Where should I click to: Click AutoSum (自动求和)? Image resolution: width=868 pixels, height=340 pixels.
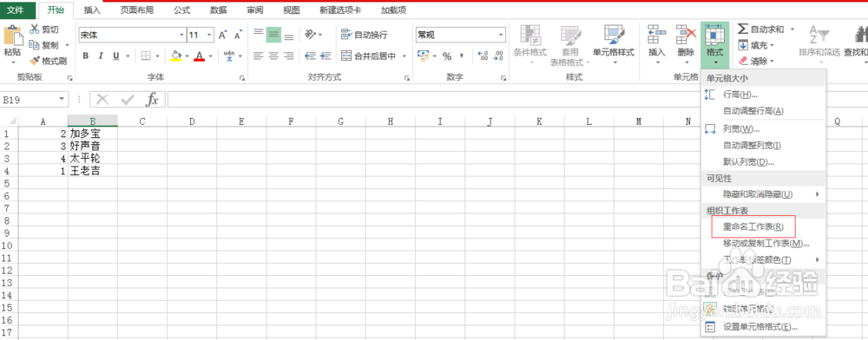[x=762, y=29]
